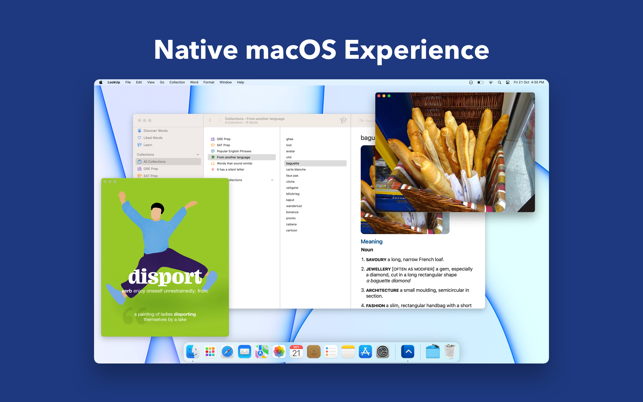Open the Edit menu

139,82
